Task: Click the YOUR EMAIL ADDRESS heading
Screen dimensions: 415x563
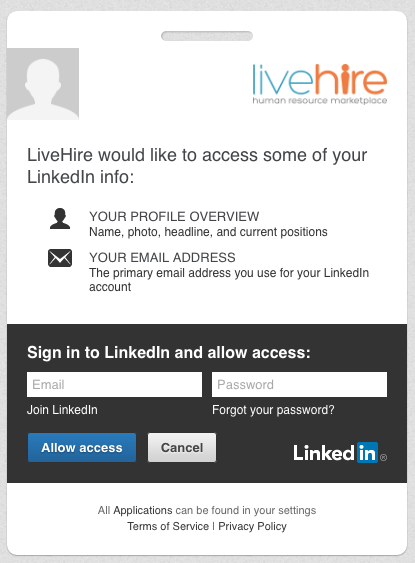Action: (x=162, y=257)
